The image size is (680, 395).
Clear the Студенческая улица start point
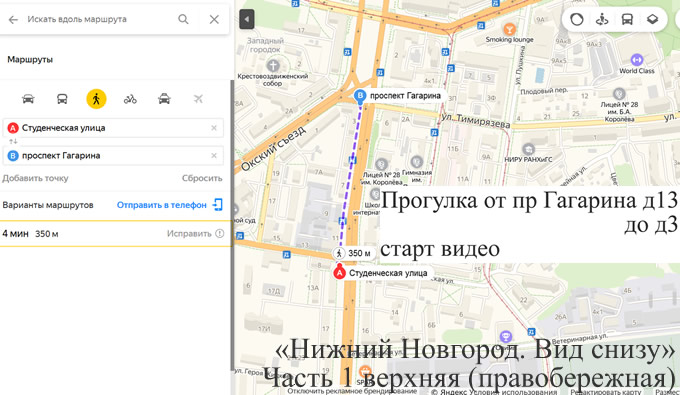click(214, 128)
